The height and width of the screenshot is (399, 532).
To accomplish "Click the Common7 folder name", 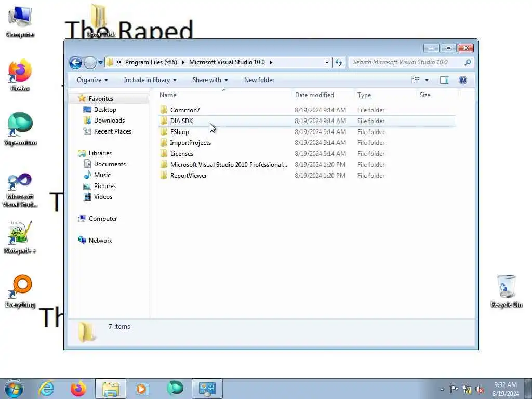I will pos(185,110).
